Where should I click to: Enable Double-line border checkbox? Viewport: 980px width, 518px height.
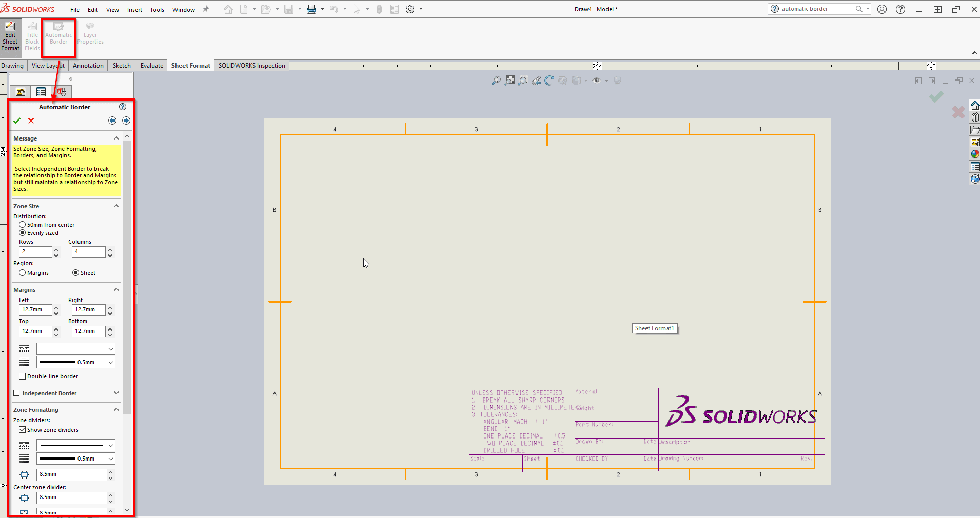(x=23, y=376)
